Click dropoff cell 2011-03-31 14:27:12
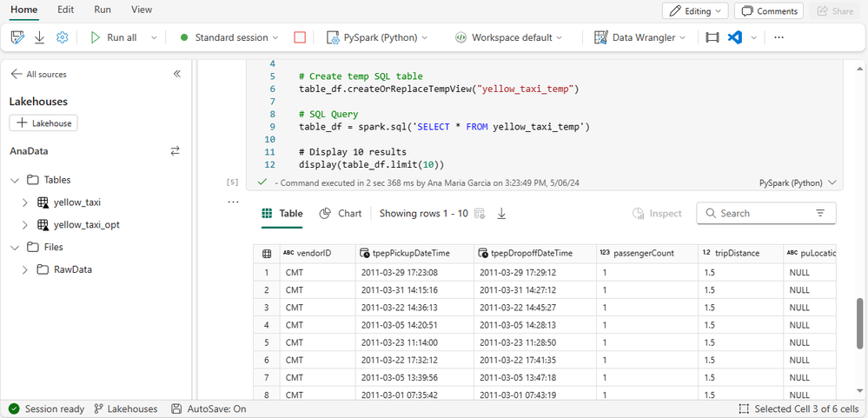 [x=534, y=290]
